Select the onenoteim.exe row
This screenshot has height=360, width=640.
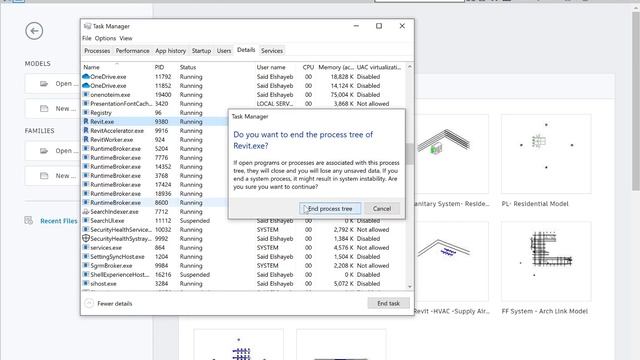[244, 95]
